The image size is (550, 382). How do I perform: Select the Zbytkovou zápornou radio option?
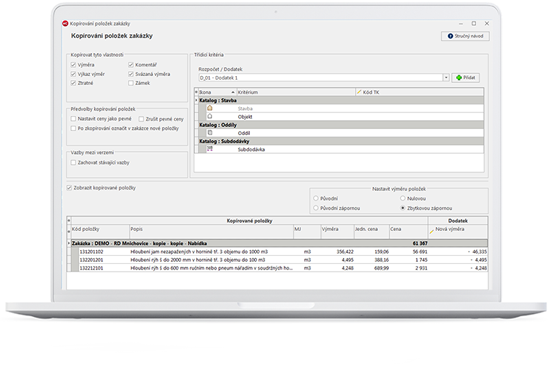403,208
